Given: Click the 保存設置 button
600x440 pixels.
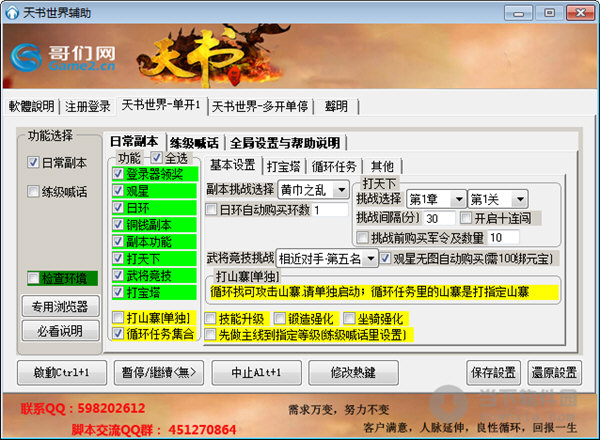Looking at the screenshot, I should 493,372.
